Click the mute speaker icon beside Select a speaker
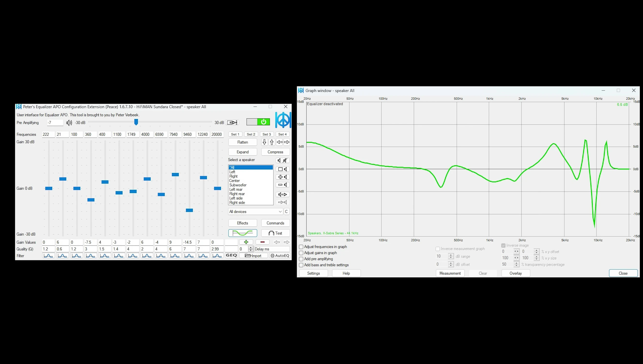Screen dimensions: 643x364 pos(283,161)
